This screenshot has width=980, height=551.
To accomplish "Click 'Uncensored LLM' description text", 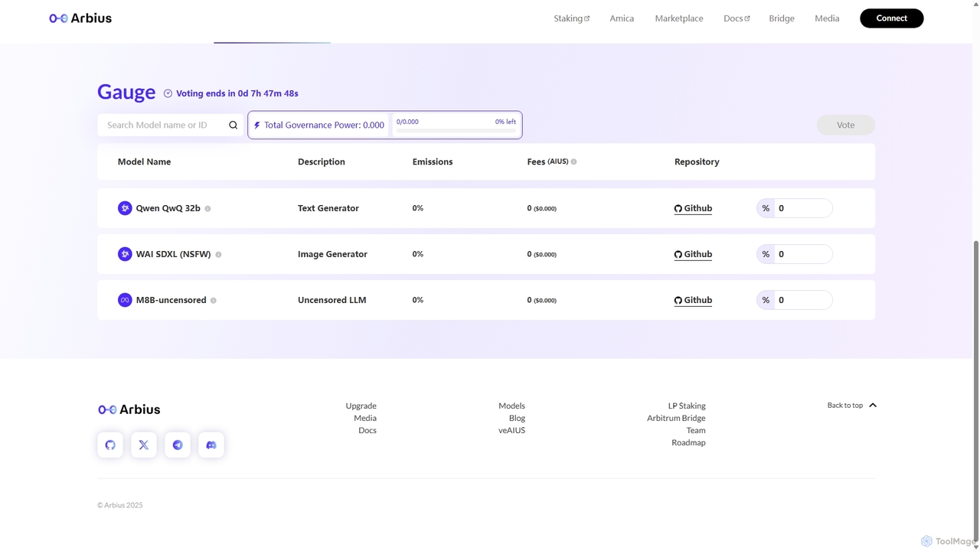I will tap(332, 300).
